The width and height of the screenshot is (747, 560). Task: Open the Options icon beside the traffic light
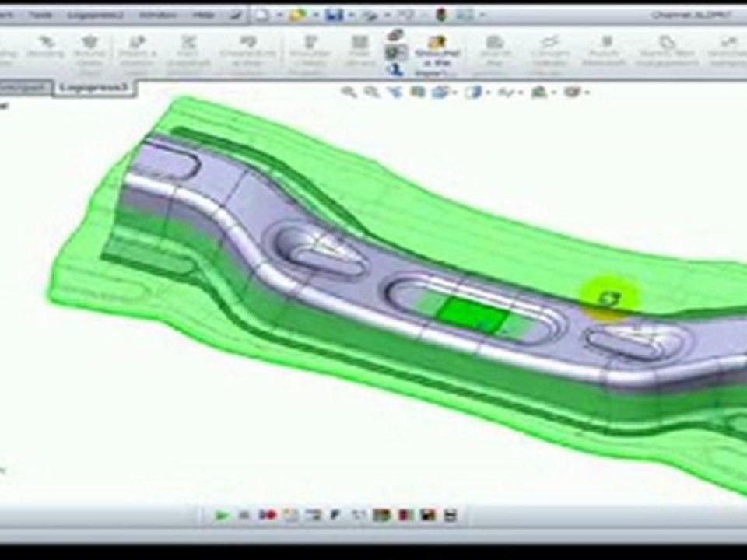[465, 16]
